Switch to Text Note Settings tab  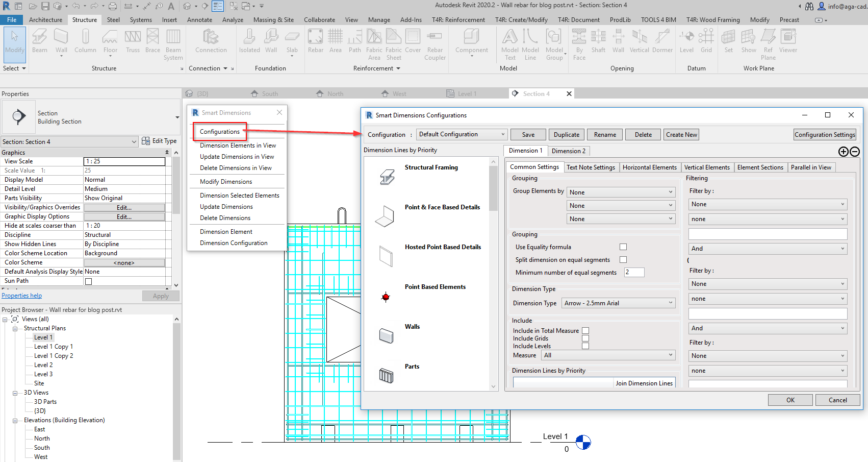pos(591,167)
